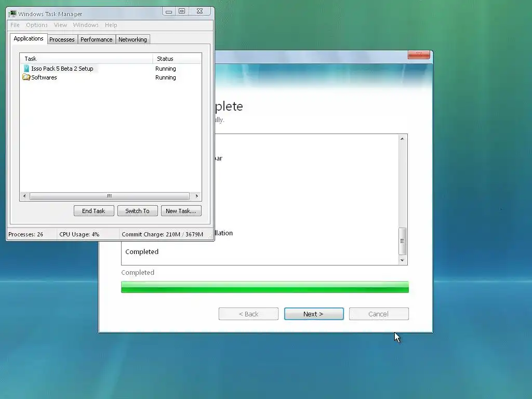Screen dimensions: 532x399
Task: Select the Softwares folder icon
Action: [x=26, y=77]
